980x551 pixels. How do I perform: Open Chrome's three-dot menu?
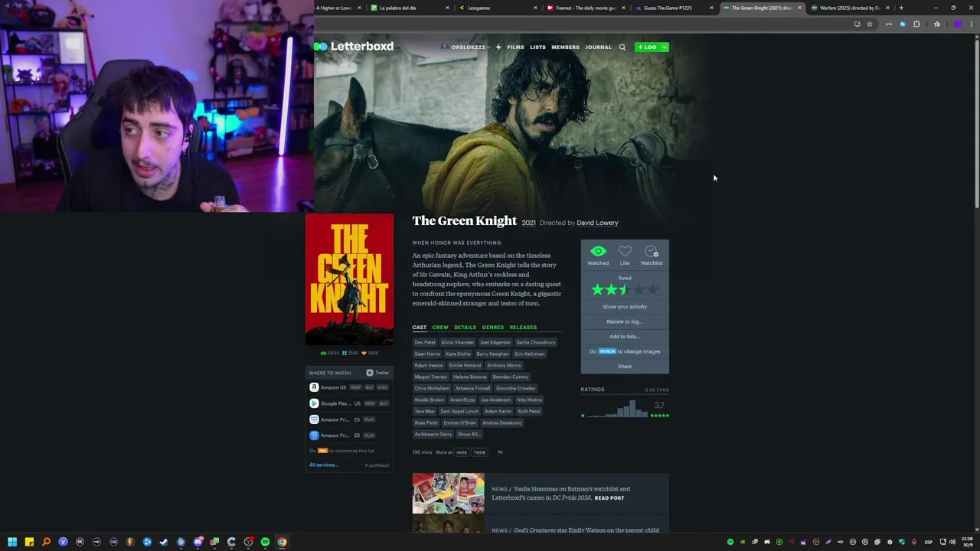click(x=971, y=24)
